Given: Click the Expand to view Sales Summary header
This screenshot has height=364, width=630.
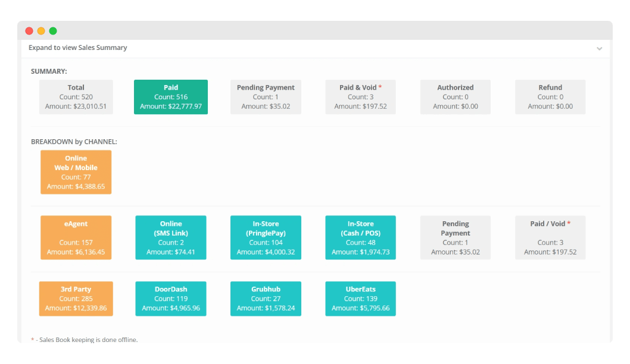Looking at the screenshot, I should point(78,48).
